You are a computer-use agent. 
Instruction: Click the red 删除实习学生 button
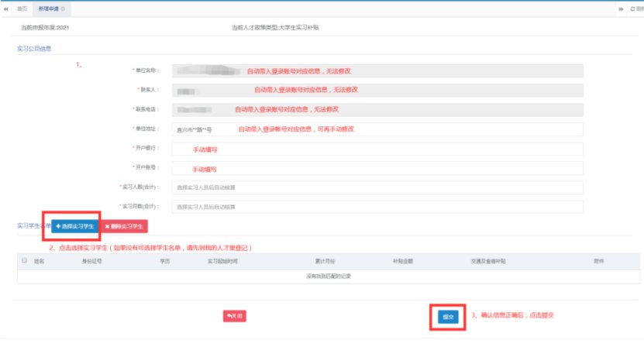pyautogui.click(x=125, y=226)
